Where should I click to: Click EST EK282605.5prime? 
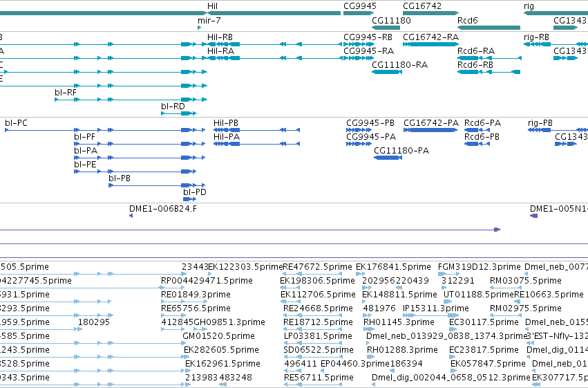pos(221,350)
